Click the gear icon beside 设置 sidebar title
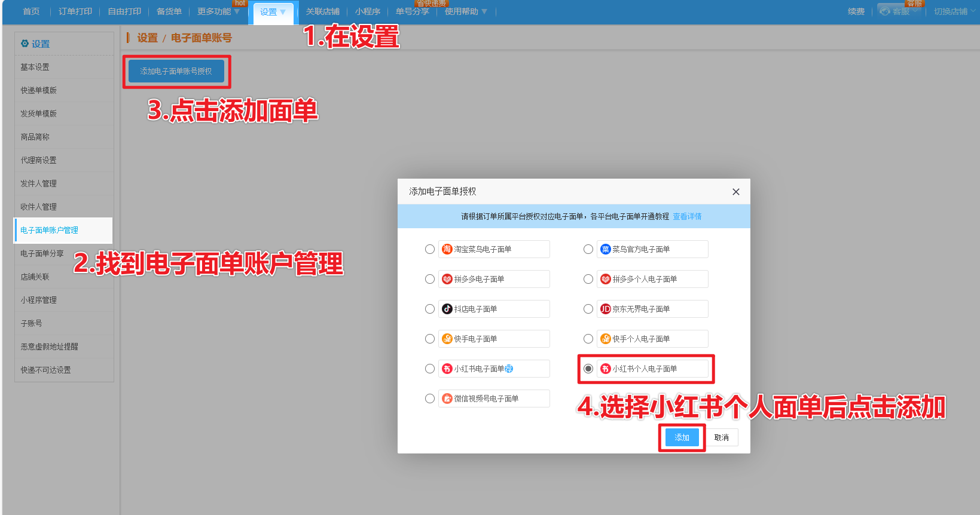This screenshot has width=980, height=515. click(x=25, y=44)
